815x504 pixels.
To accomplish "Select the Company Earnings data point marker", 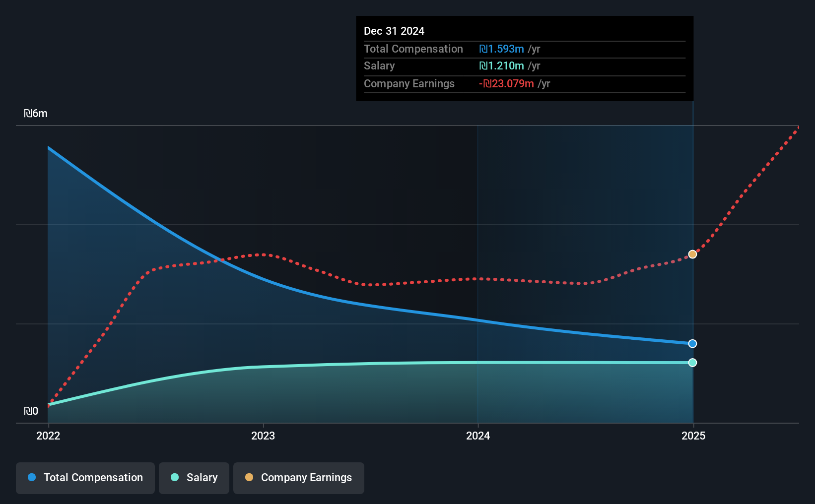I will tap(692, 254).
